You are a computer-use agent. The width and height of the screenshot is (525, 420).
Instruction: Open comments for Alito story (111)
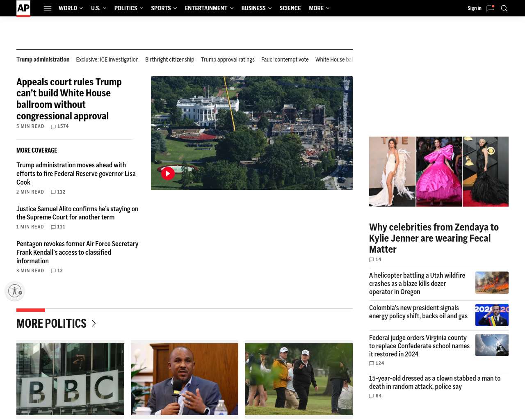click(58, 227)
